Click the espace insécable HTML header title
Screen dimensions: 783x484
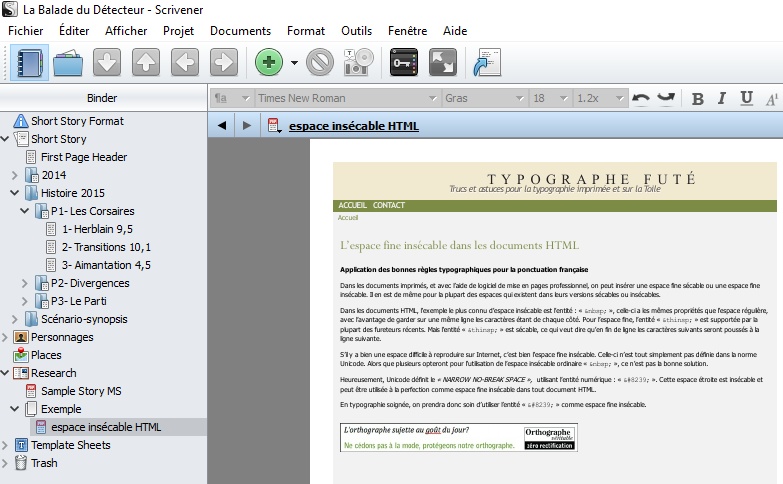tap(354, 126)
